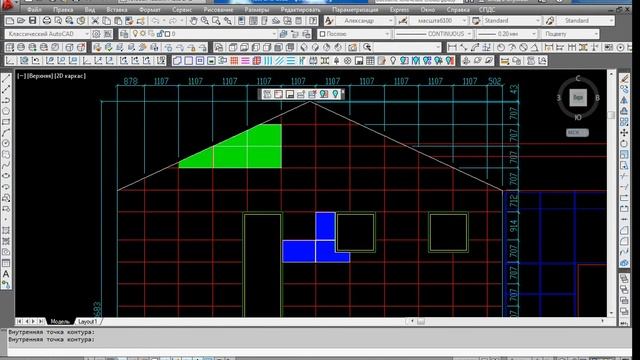Click the ViewCube Ю compass direction

coord(578,118)
